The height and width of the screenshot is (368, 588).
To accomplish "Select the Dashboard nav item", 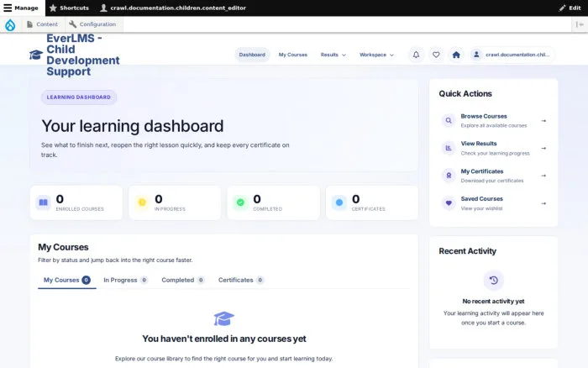I will coord(252,55).
